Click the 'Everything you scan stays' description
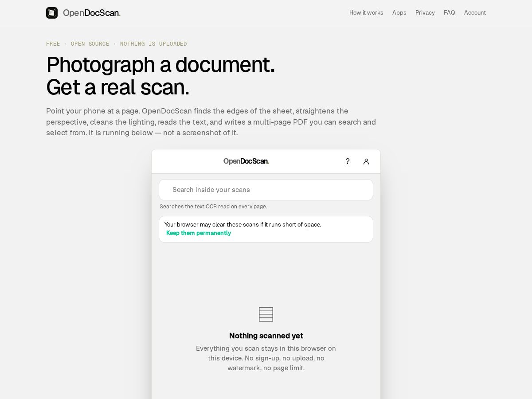 pos(266,358)
